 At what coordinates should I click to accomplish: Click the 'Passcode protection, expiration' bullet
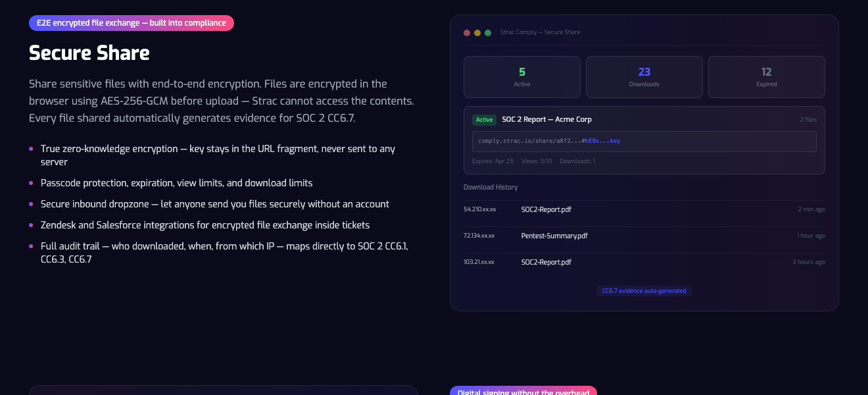click(177, 183)
